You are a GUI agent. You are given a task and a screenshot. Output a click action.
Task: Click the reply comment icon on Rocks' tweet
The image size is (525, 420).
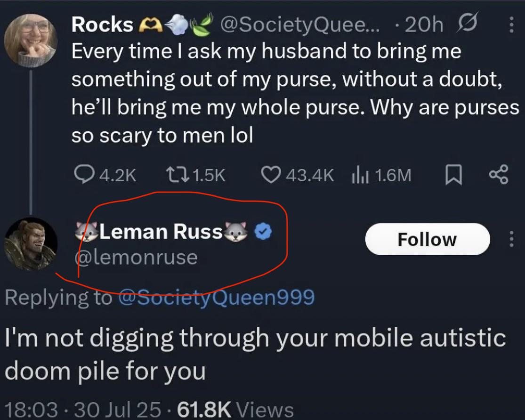click(x=84, y=175)
